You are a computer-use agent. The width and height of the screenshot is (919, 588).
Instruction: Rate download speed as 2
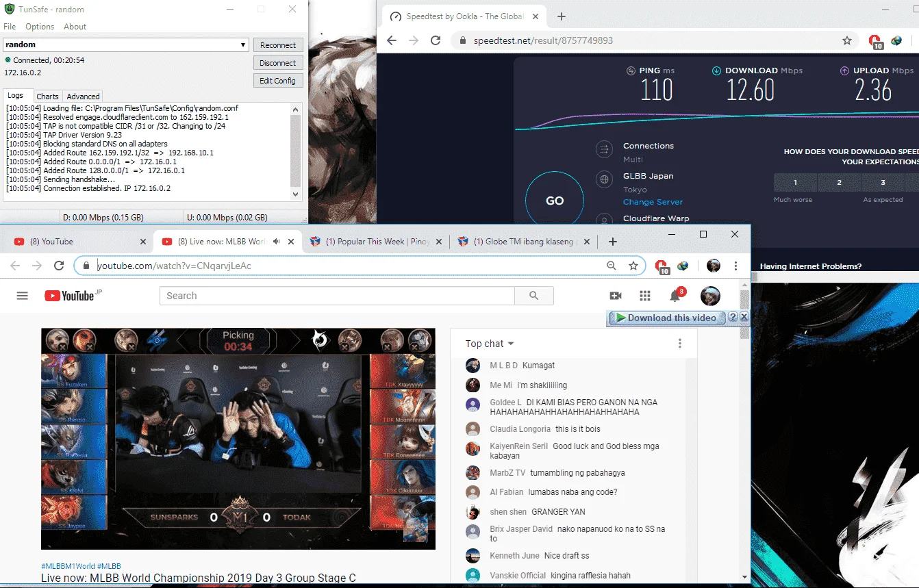point(839,183)
